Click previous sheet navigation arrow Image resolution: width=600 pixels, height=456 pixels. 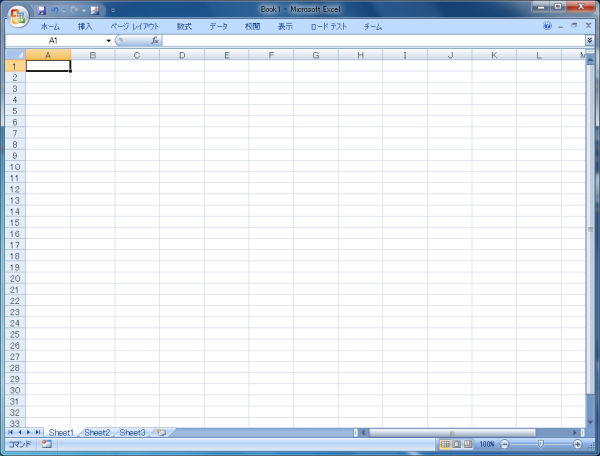point(20,432)
